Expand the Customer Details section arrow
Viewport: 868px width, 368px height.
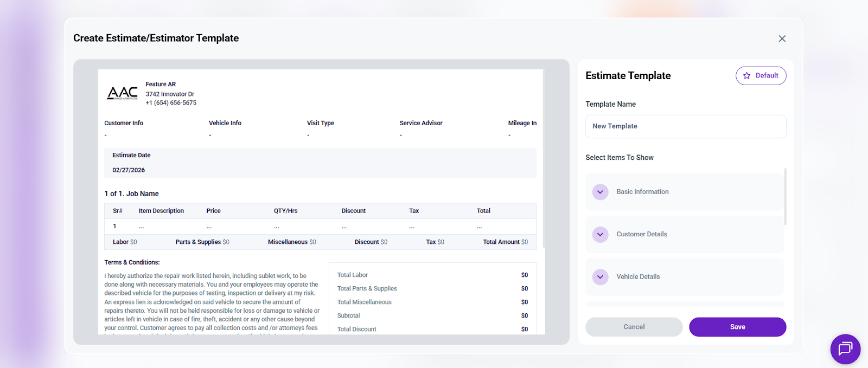[x=600, y=235]
